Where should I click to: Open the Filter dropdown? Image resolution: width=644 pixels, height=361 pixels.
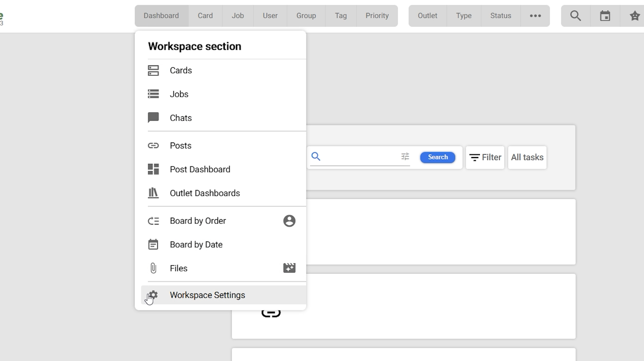click(485, 157)
